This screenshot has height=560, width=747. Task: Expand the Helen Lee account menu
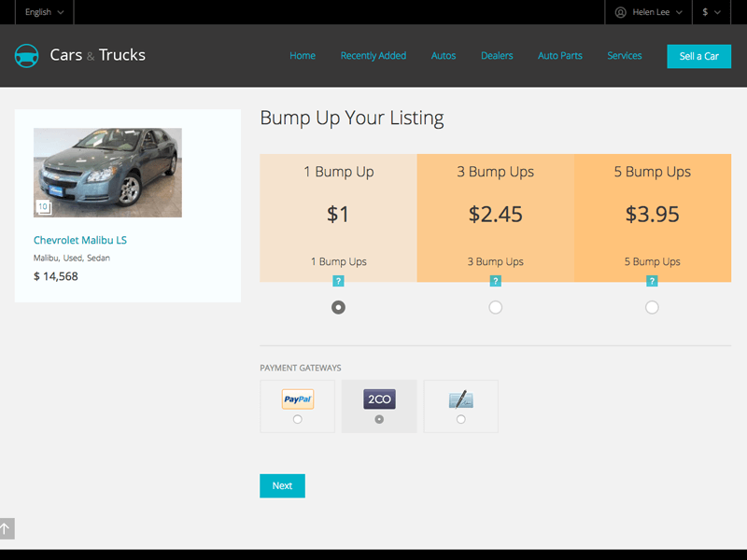(648, 12)
